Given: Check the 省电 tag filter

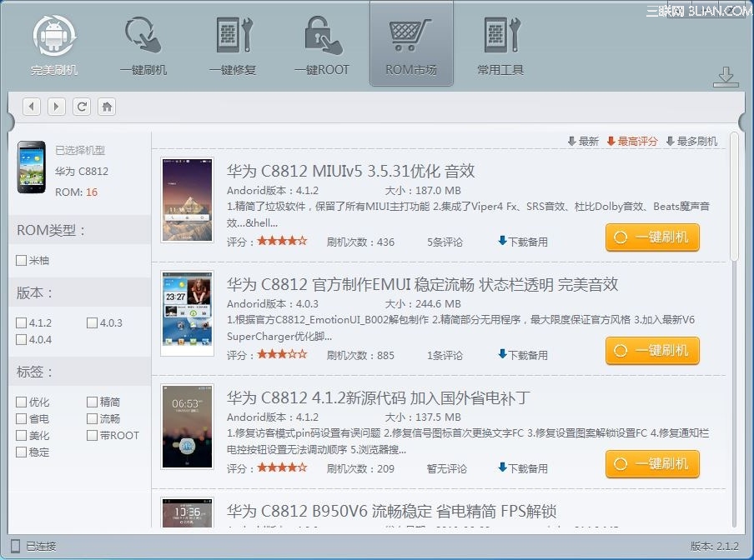Looking at the screenshot, I should [x=21, y=418].
